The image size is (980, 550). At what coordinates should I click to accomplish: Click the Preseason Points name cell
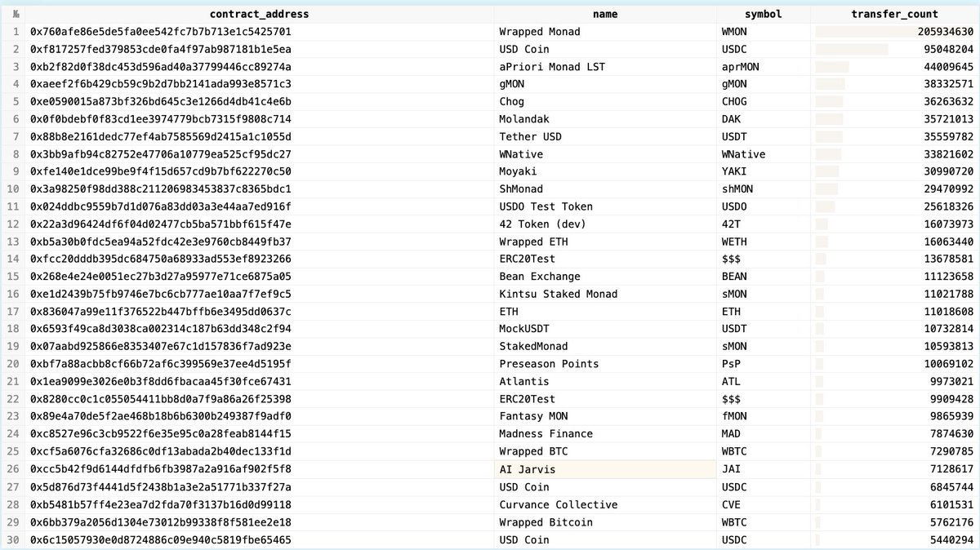pos(605,364)
